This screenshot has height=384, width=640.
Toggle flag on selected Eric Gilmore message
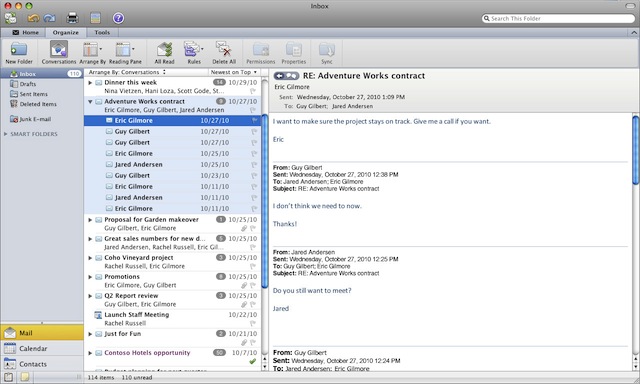pos(254,120)
